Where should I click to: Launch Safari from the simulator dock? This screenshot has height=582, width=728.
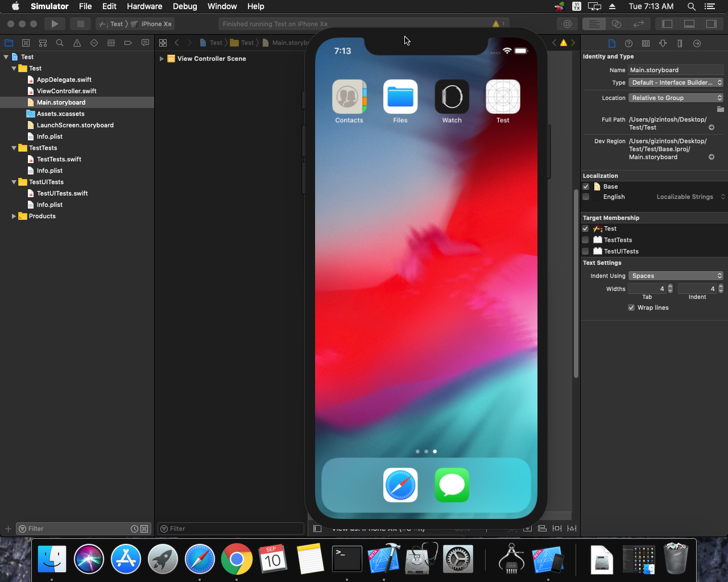point(400,485)
